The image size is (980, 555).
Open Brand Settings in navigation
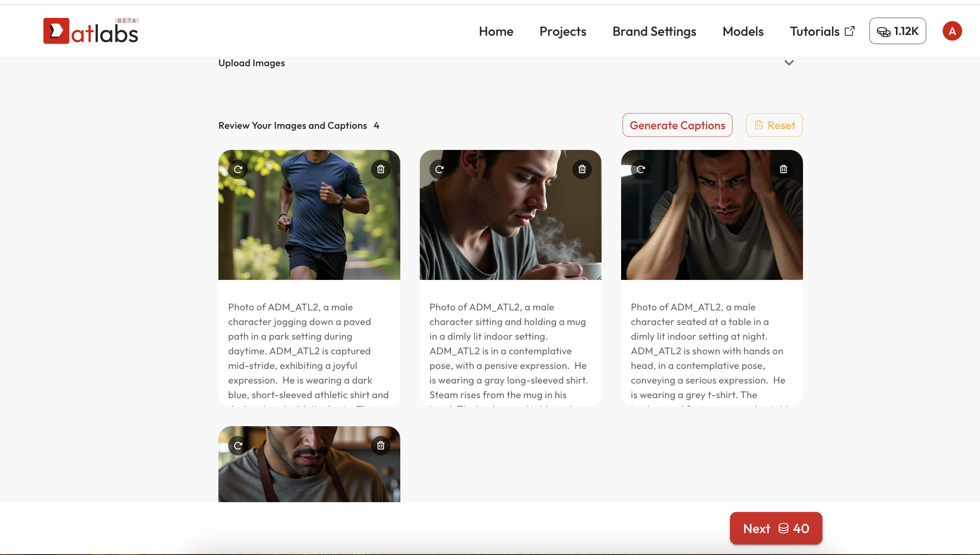(x=654, y=31)
